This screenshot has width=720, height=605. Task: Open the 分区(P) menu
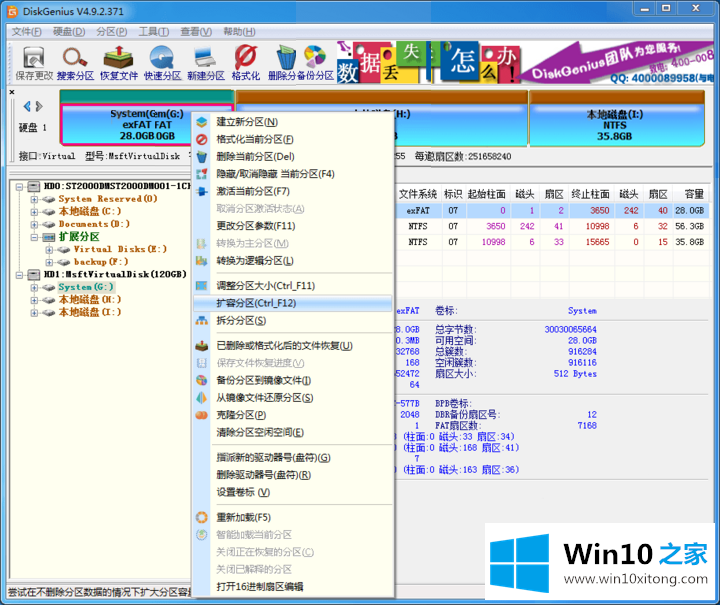pos(112,32)
